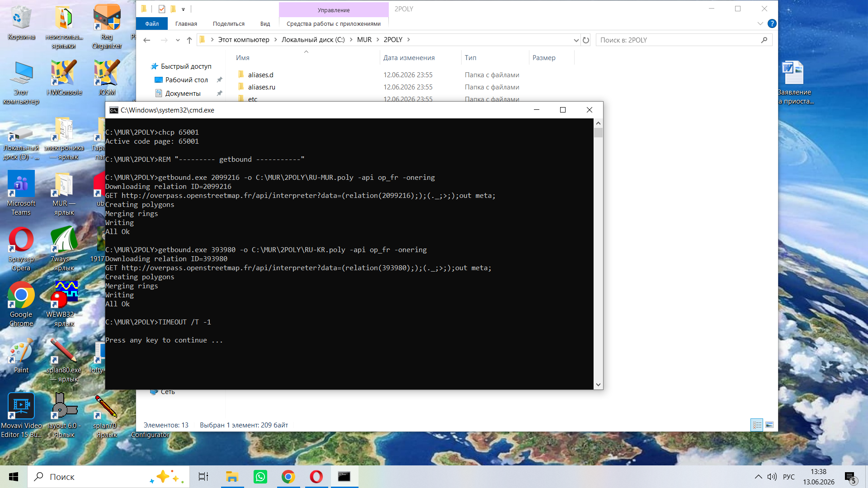Open the неиспользуемые ярлыки desktop folder
868x488 pixels.
pyautogui.click(x=64, y=26)
